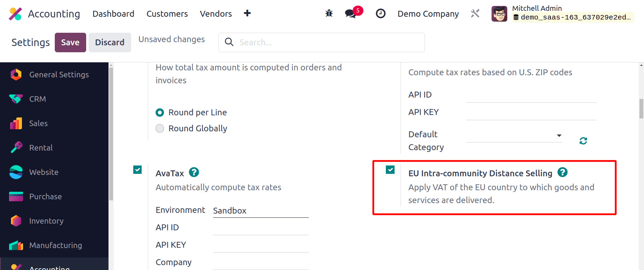The image size is (644, 270).
Task: Click the Accounting app logo icon
Action: click(15, 14)
